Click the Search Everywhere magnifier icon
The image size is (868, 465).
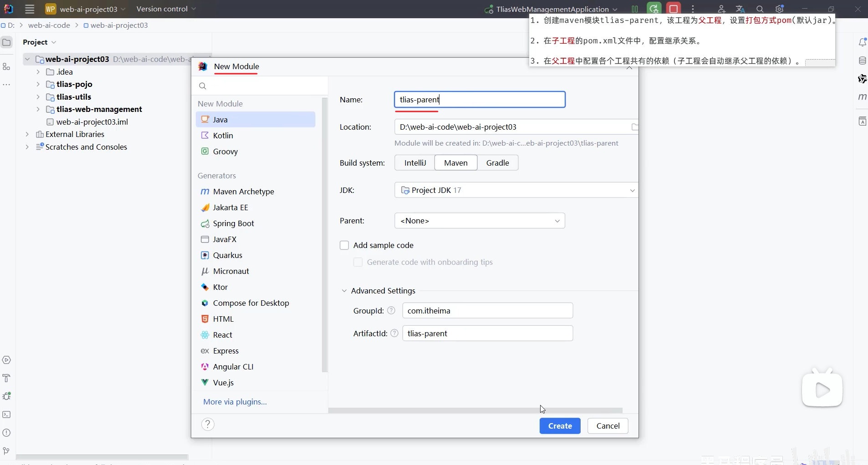(x=760, y=9)
